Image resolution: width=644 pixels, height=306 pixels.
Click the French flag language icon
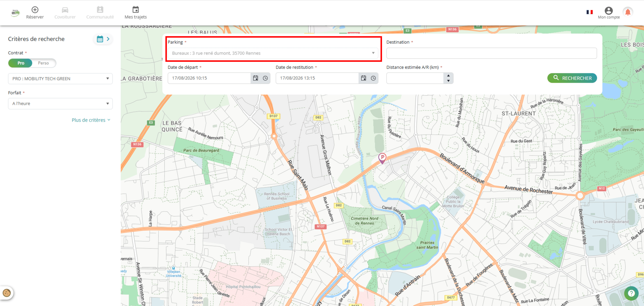coord(589,12)
